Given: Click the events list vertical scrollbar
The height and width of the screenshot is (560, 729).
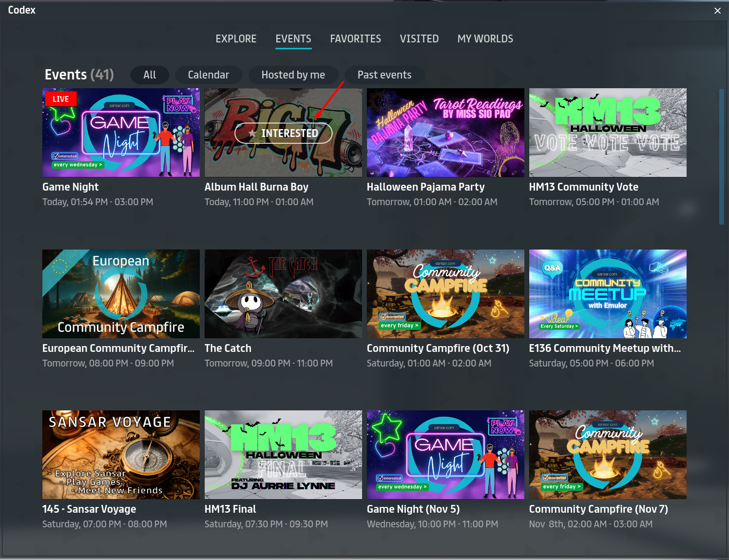Looking at the screenshot, I should coord(722,156).
